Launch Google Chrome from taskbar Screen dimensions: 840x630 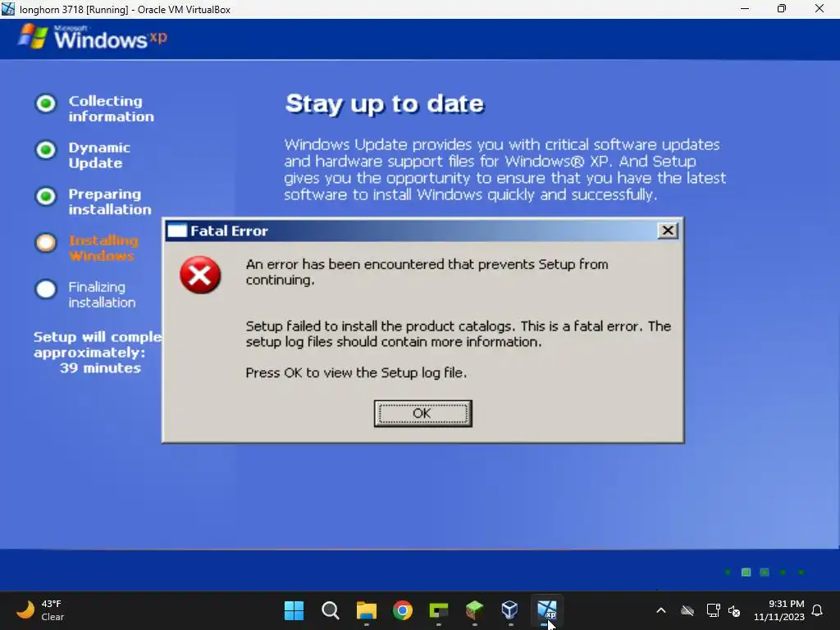(x=402, y=610)
